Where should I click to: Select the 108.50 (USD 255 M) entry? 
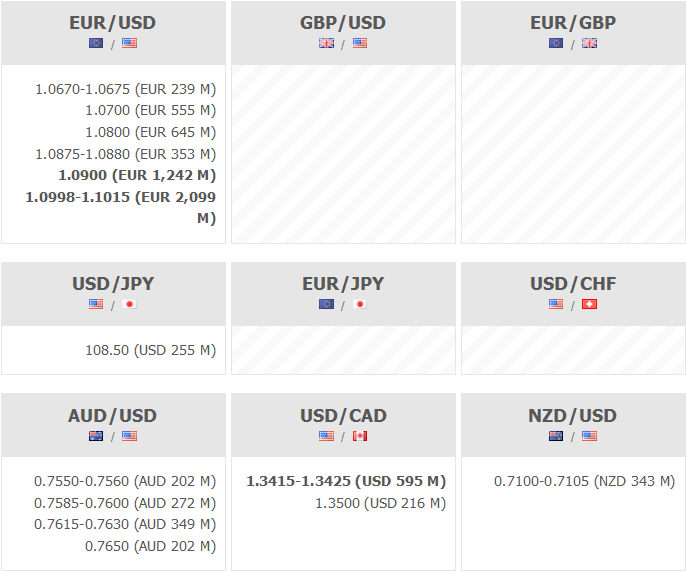click(x=150, y=351)
